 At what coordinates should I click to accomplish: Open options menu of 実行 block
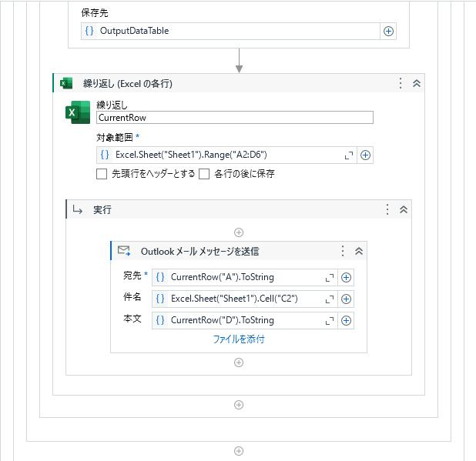coord(387,209)
